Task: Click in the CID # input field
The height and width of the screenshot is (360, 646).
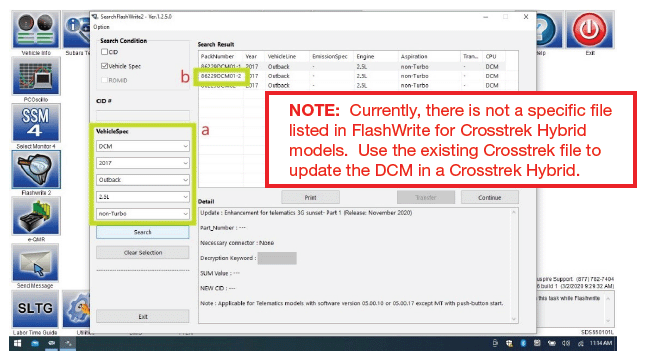Action: [x=143, y=115]
